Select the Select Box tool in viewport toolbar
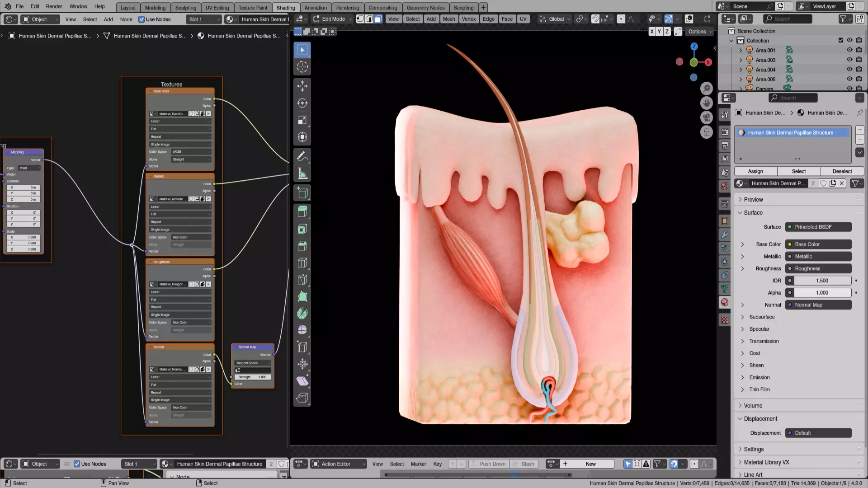Image resolution: width=868 pixels, height=488 pixels. [302, 50]
